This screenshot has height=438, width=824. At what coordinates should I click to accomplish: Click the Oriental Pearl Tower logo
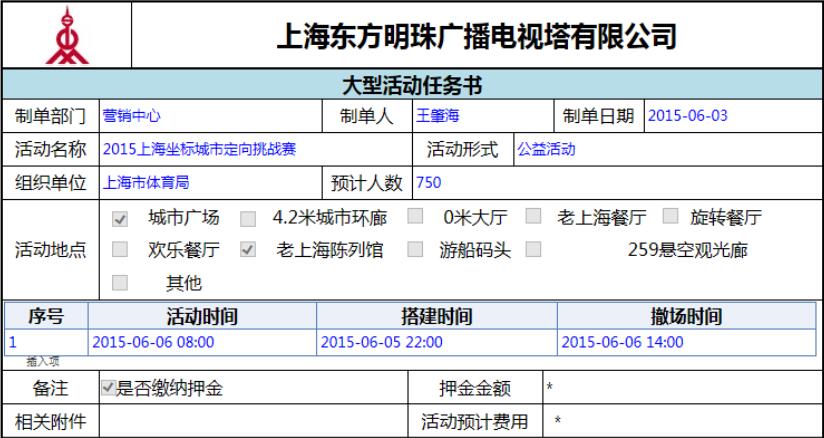point(67,35)
